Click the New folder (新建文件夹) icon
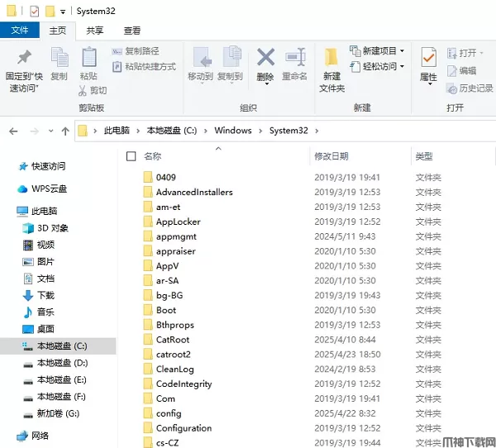Image resolution: width=496 pixels, height=448 pixels. click(x=331, y=58)
